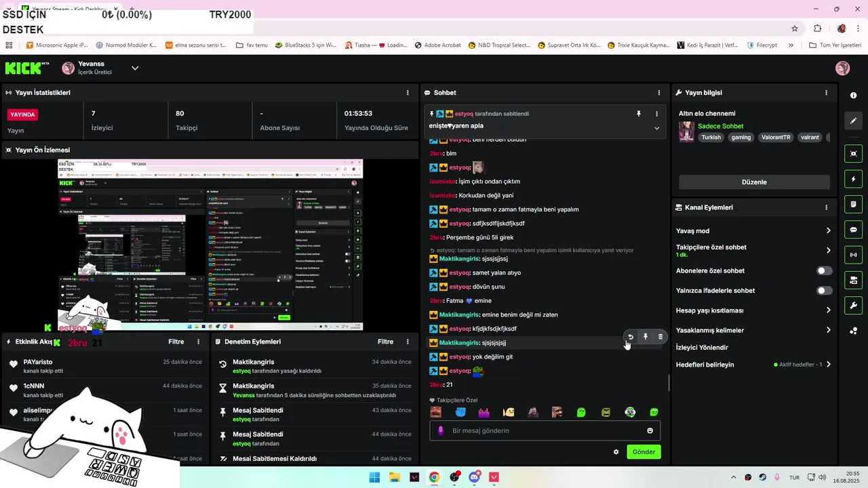Open Kanal Eylemleri panel options menu

point(826,207)
